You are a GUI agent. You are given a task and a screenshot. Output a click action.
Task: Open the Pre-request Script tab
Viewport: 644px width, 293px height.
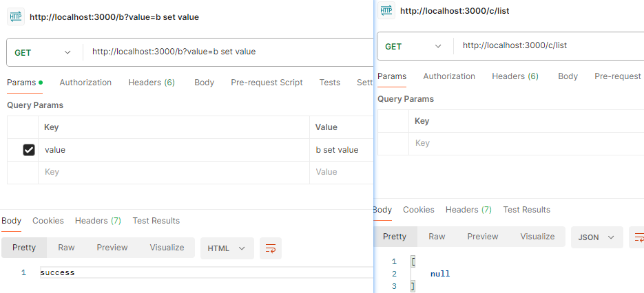pos(267,83)
